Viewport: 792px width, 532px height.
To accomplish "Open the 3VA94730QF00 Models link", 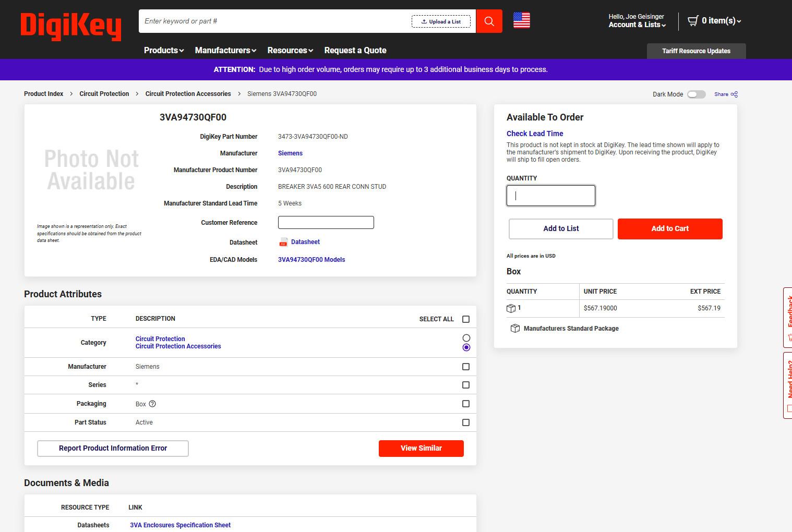I will [x=311, y=260].
